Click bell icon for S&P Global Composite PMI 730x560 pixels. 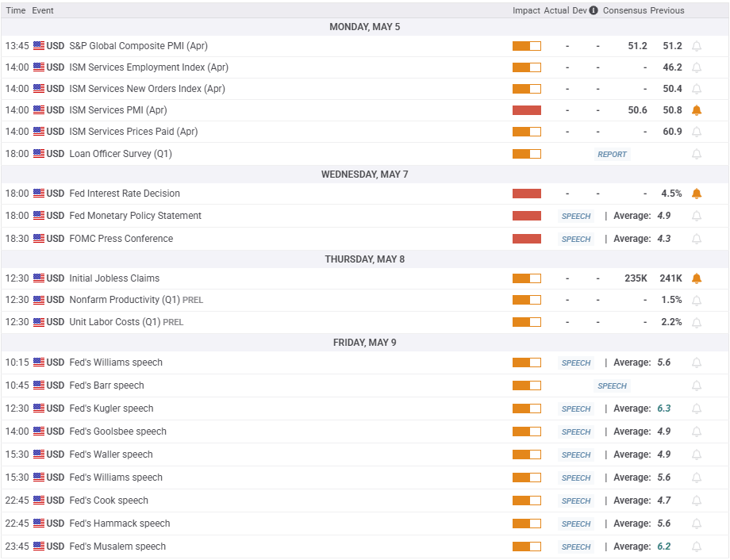point(697,46)
